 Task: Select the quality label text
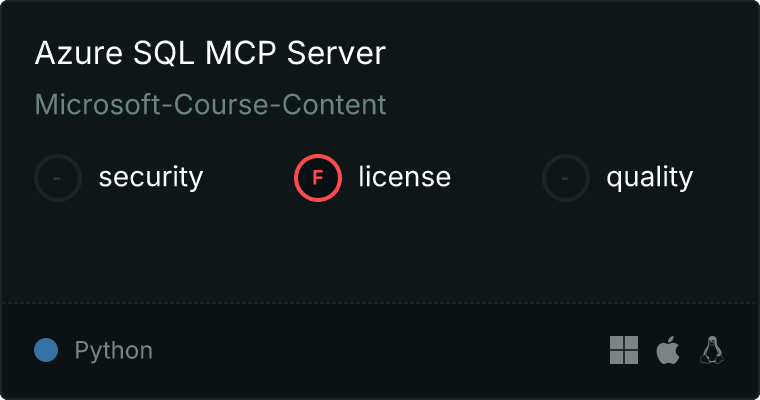(649, 177)
